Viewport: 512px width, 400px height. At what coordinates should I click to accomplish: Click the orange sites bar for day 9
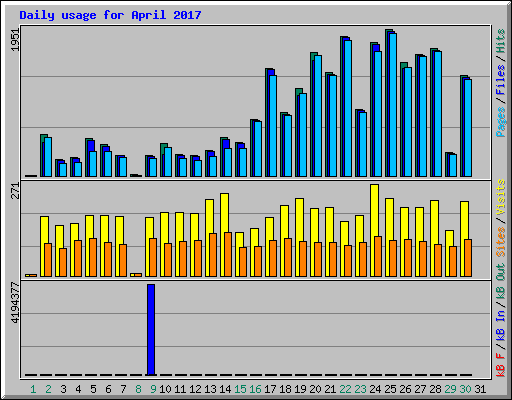click(153, 257)
